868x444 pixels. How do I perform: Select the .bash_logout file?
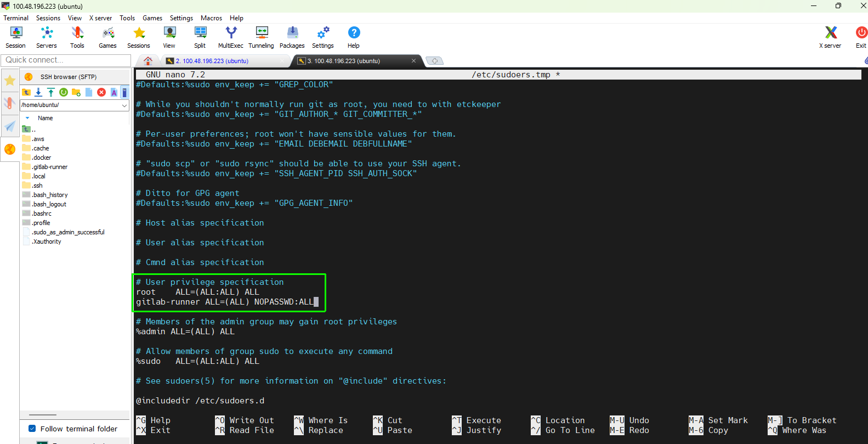[x=49, y=204]
